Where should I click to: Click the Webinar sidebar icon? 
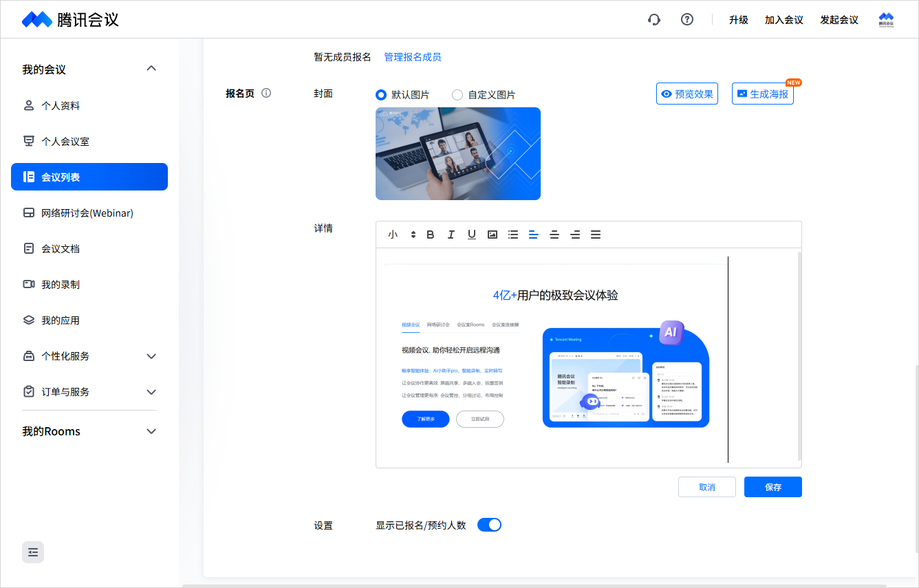click(x=29, y=213)
